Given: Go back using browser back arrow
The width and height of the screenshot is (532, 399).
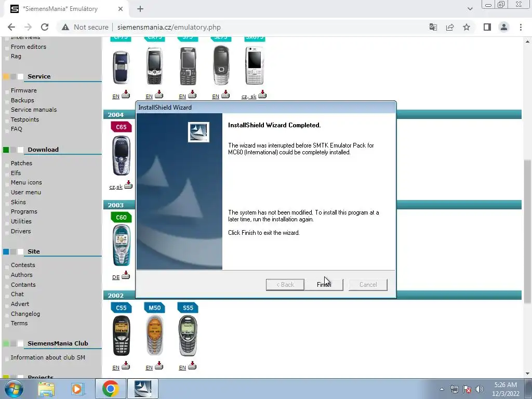Looking at the screenshot, I should pyautogui.click(x=11, y=27).
